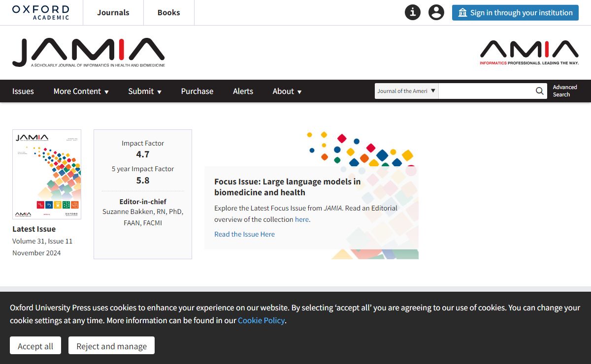
Task: Open the information circle icon
Action: pyautogui.click(x=413, y=12)
